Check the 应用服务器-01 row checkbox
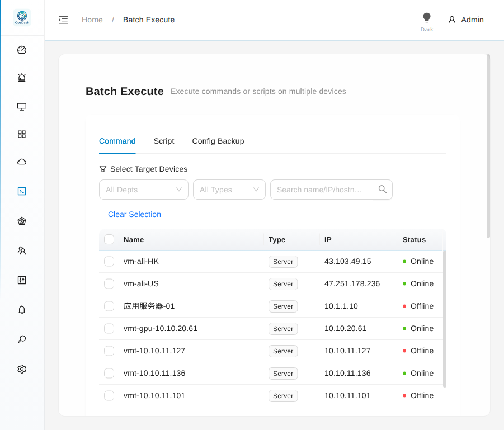504x430 pixels. pyautogui.click(x=109, y=306)
